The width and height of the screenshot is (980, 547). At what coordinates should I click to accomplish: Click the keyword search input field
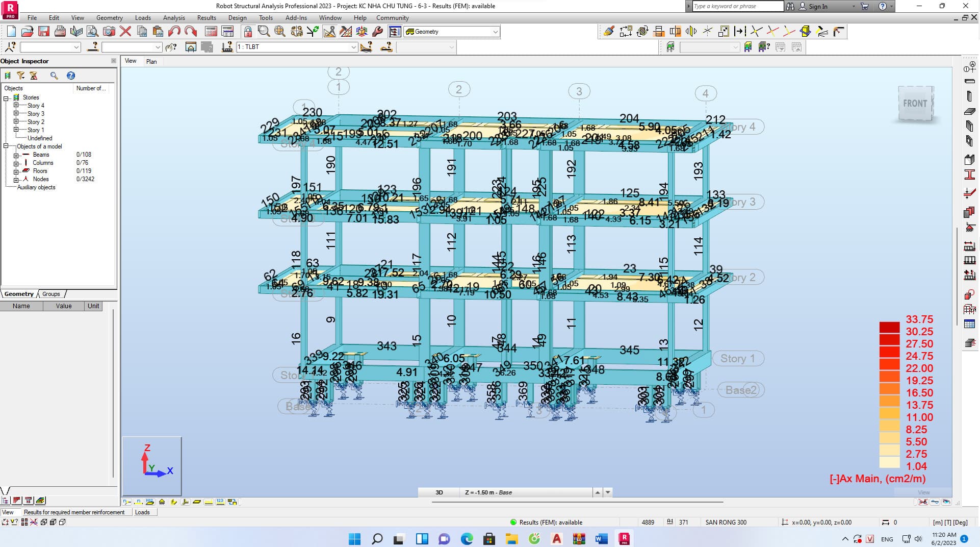pos(737,6)
